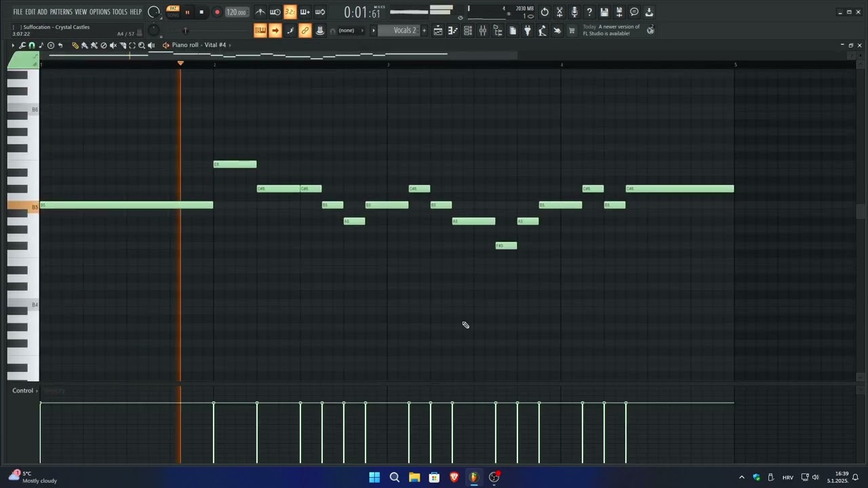This screenshot has width=868, height=488.
Task: Select the paint brush tool
Action: click(x=85, y=45)
